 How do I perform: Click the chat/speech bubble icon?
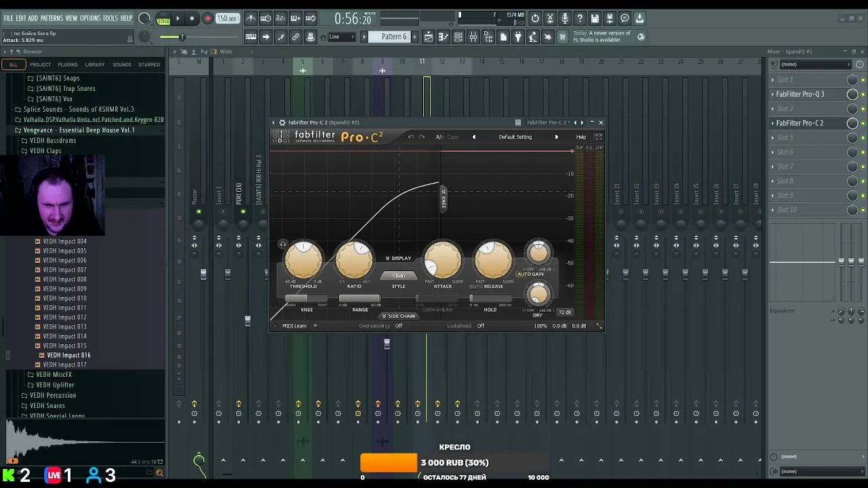point(625,18)
